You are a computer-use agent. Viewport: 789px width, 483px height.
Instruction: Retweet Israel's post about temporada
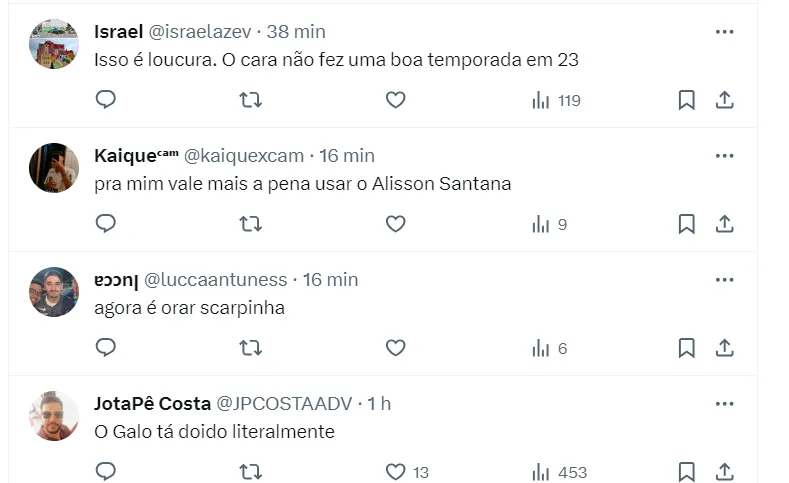(250, 100)
